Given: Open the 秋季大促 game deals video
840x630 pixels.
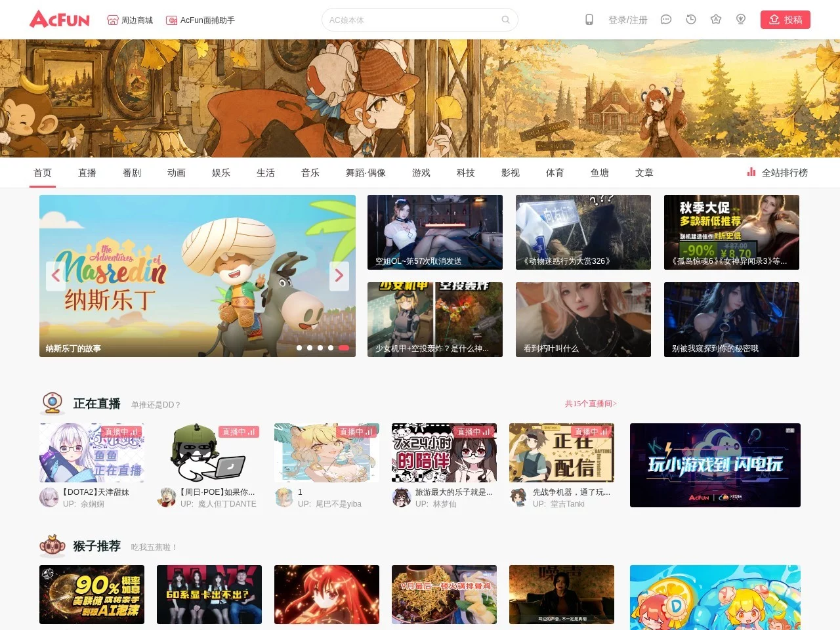Looking at the screenshot, I should (732, 232).
